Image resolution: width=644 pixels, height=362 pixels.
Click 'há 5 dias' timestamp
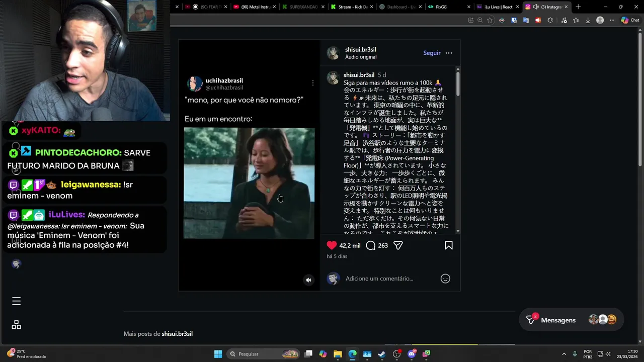(337, 256)
